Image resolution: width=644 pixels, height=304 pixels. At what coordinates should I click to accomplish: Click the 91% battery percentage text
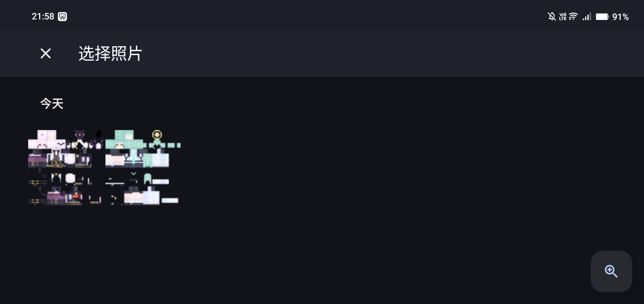[620, 17]
